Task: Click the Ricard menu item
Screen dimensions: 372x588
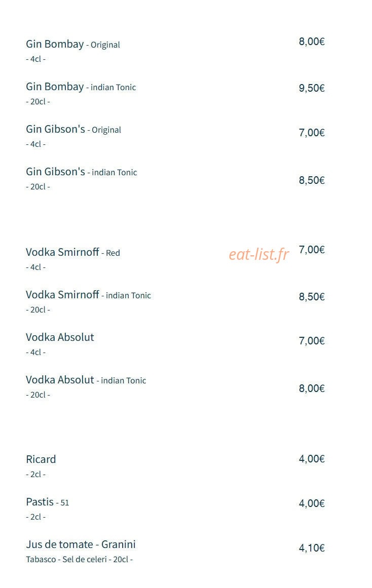Action: point(41,460)
